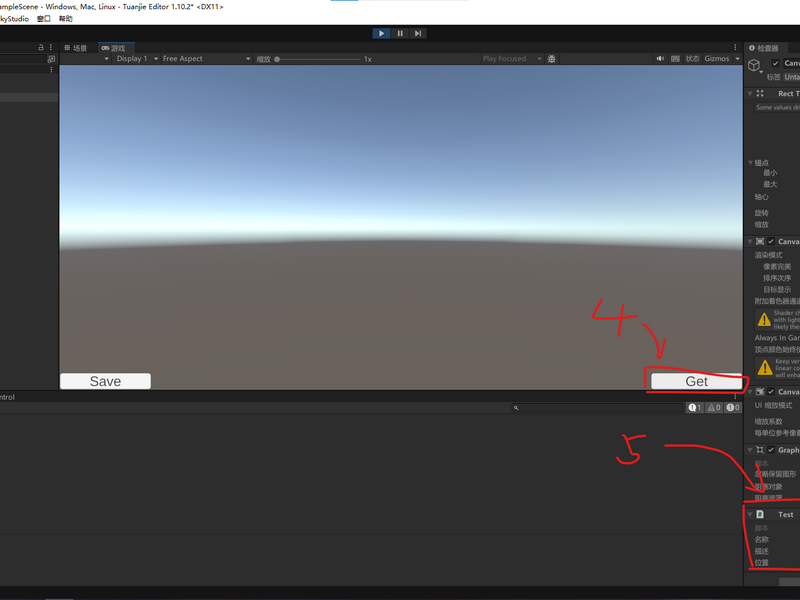Toggle the console error message filter
Image resolution: width=800 pixels, height=600 pixels.
(x=733, y=407)
